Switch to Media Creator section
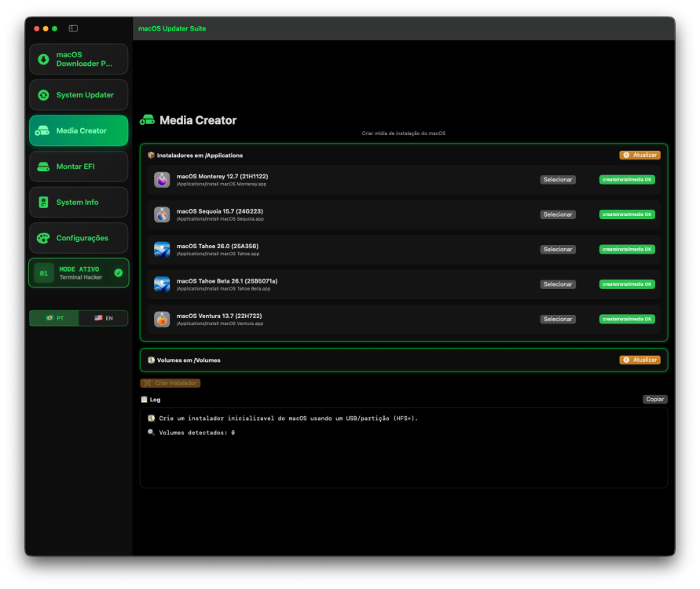700x589 pixels. pyautogui.click(x=79, y=130)
